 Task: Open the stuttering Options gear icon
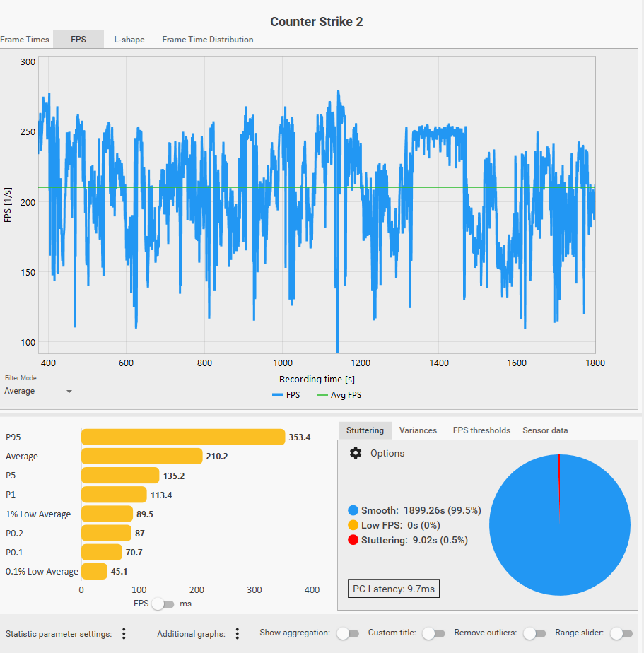tap(356, 453)
